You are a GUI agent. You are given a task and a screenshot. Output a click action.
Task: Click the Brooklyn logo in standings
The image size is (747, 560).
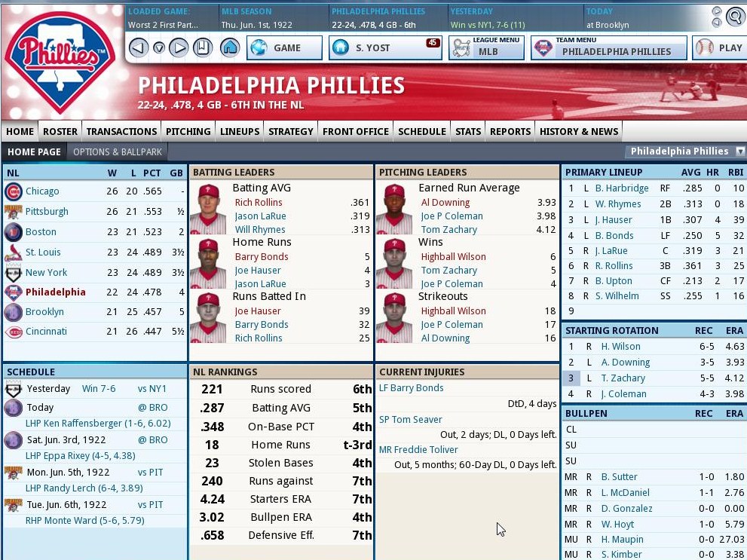pyautogui.click(x=14, y=312)
